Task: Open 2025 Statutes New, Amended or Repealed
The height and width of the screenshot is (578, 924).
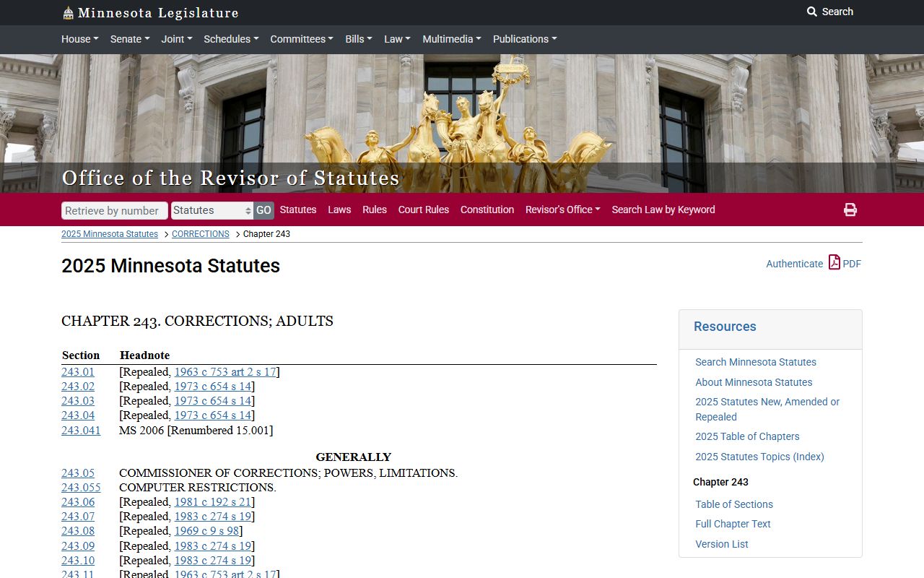Action: 767,409
